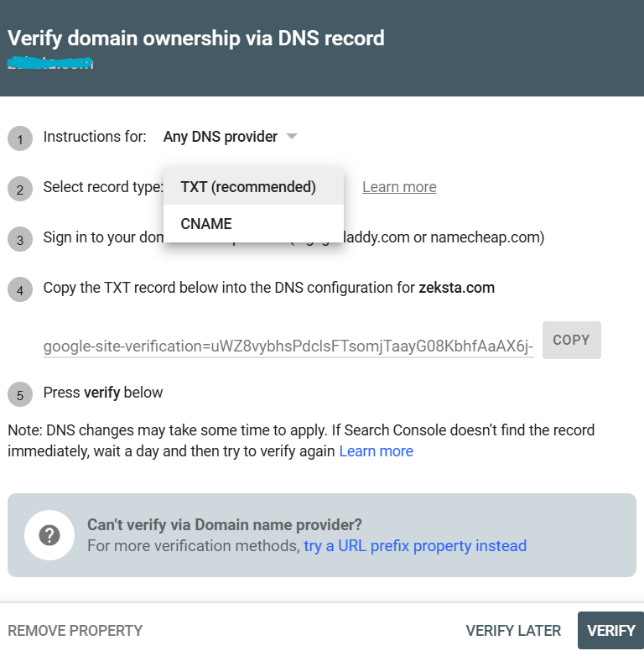The width and height of the screenshot is (644, 656).
Task: Click the Verify domain ownership dialog title
Action: (x=195, y=39)
